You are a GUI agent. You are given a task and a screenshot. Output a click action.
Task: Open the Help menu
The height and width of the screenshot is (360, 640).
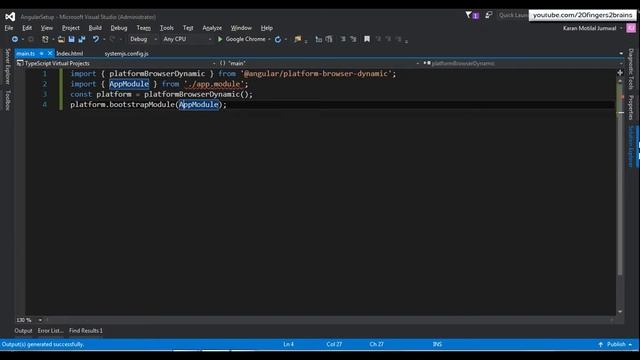point(267,28)
